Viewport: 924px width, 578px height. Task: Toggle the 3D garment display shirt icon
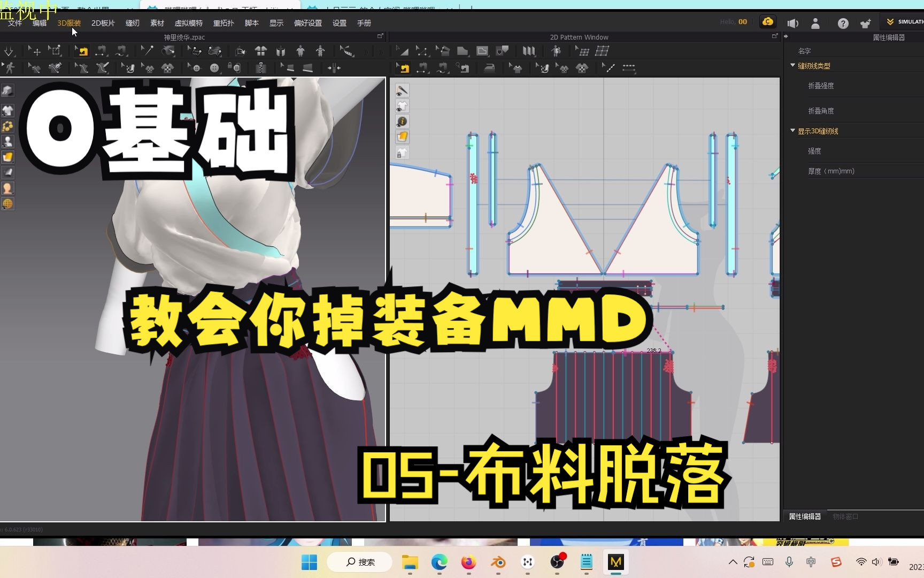coord(8,111)
